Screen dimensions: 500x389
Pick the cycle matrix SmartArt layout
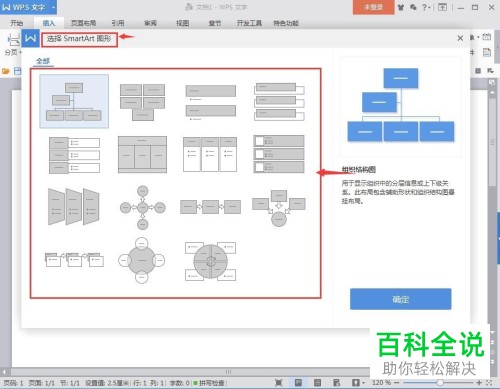210,261
